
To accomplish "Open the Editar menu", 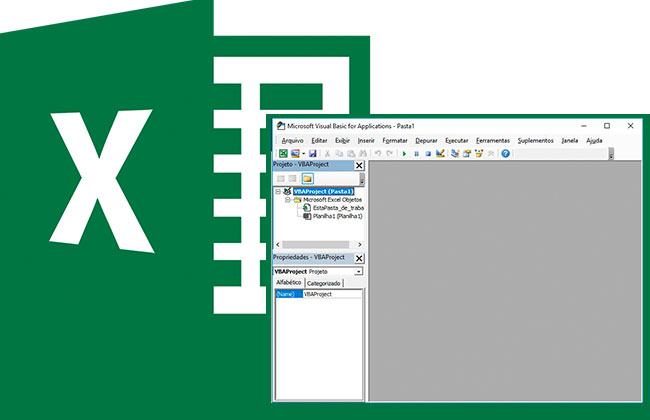I will click(319, 141).
